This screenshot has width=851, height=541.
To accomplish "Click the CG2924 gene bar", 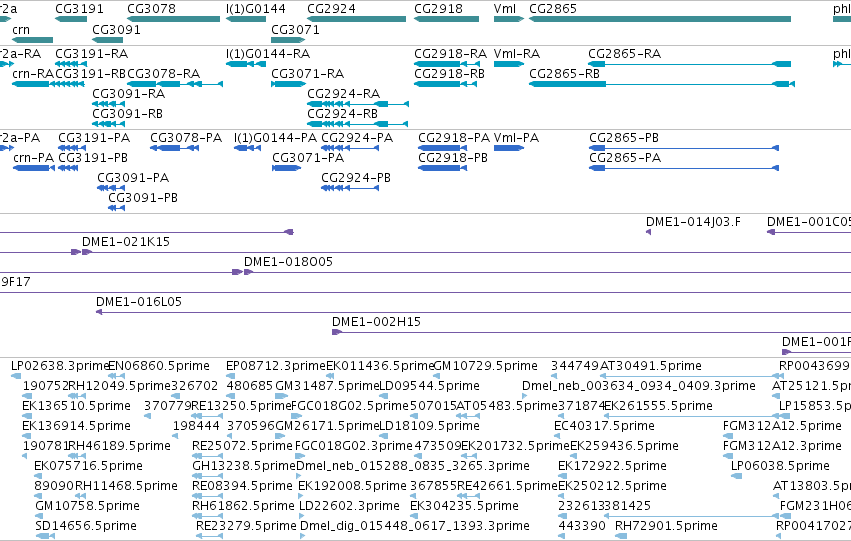I will point(357,19).
